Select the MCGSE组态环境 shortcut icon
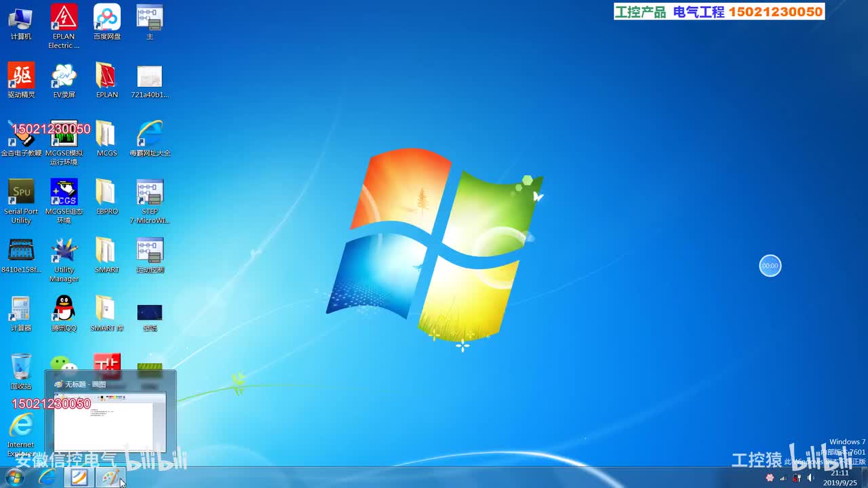Screen dimensions: 868x488 pos(64,202)
